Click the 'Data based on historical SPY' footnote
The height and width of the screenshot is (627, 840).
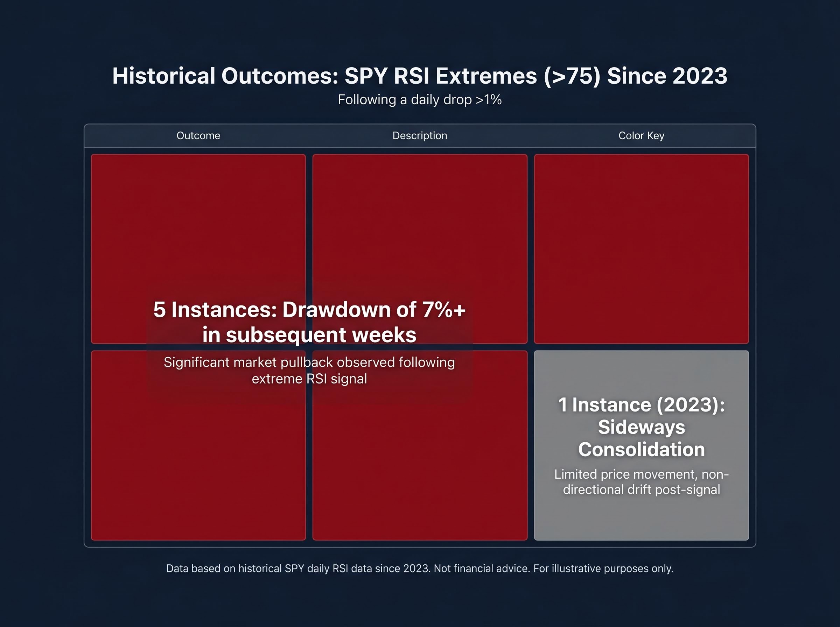pos(420,569)
